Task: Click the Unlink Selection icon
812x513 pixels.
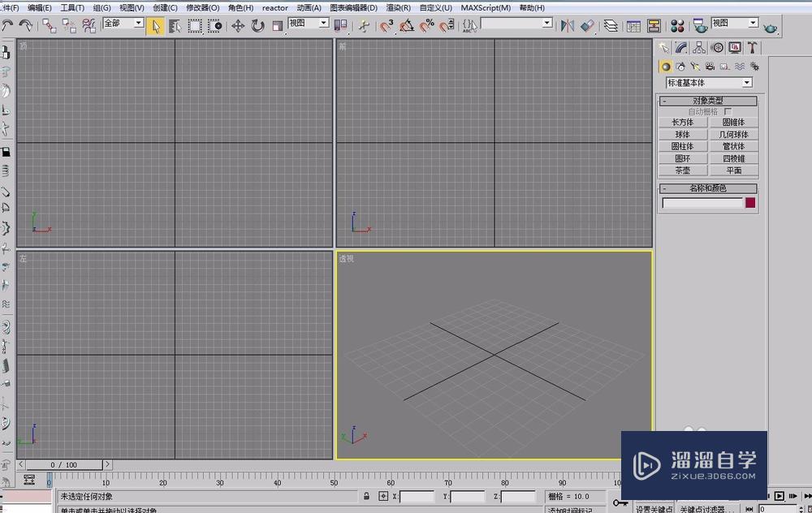Action: [69, 25]
